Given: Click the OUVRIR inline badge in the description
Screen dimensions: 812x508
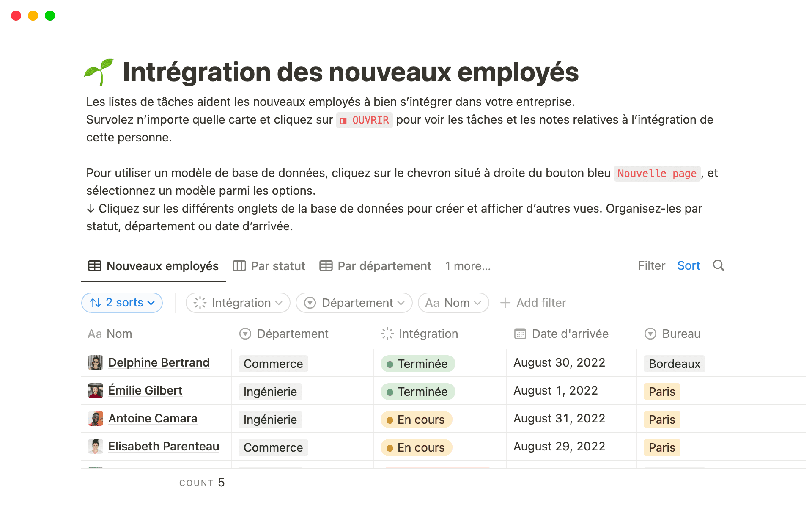Looking at the screenshot, I should coord(364,120).
